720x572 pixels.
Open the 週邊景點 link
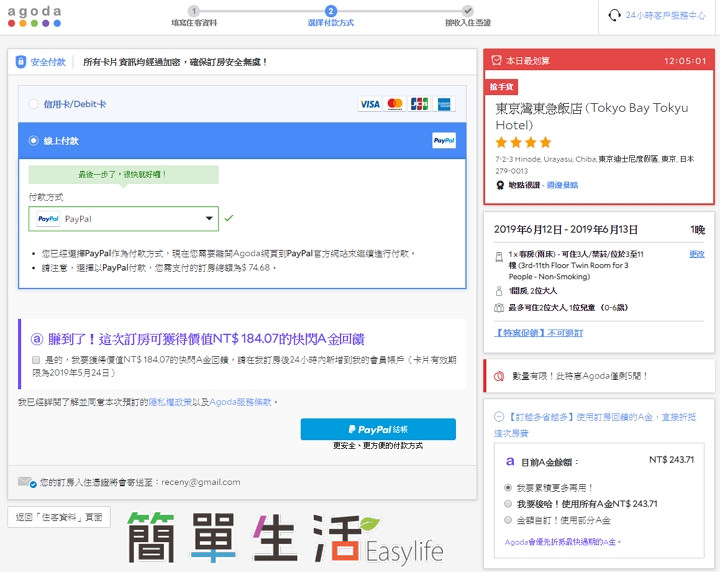pos(562,185)
